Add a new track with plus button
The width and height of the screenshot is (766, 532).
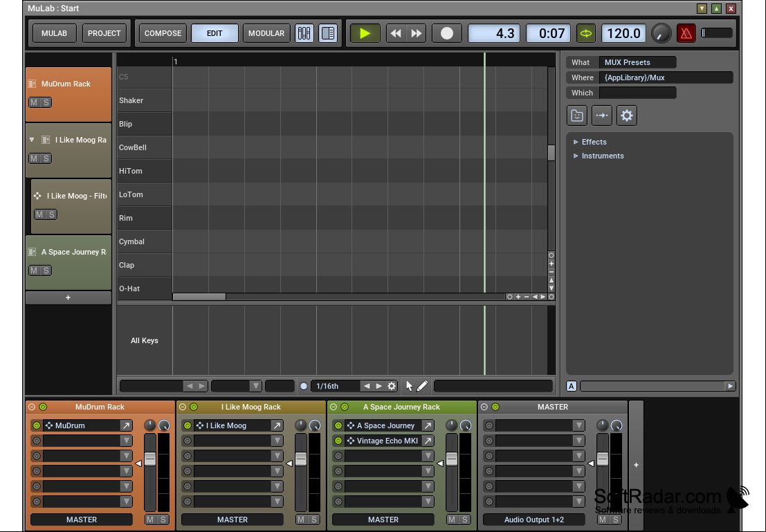68,297
